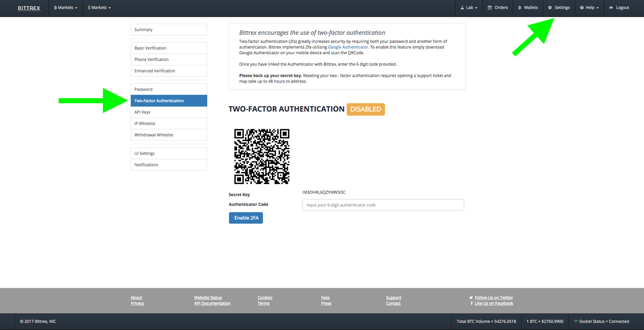Expand the Help dropdown menu

[x=589, y=8]
